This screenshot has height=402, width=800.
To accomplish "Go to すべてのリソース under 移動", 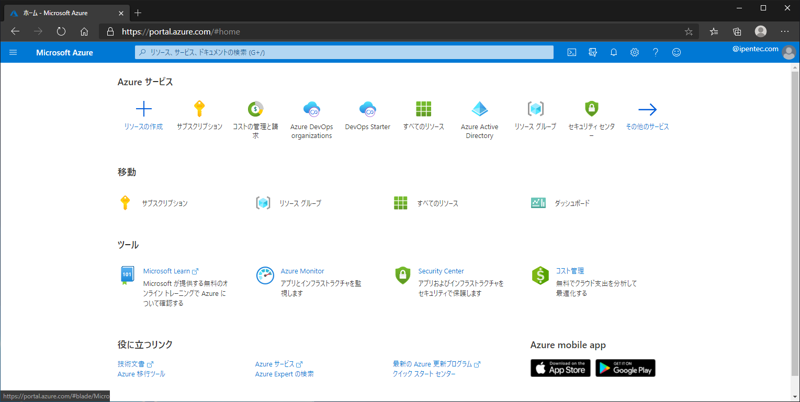I will (438, 204).
